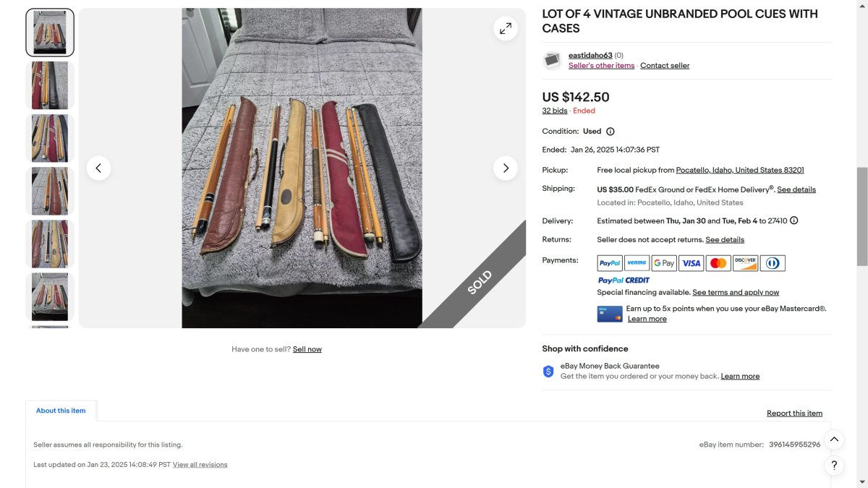Advance to the next listing photo
The width and height of the screenshot is (868, 488).
(506, 168)
